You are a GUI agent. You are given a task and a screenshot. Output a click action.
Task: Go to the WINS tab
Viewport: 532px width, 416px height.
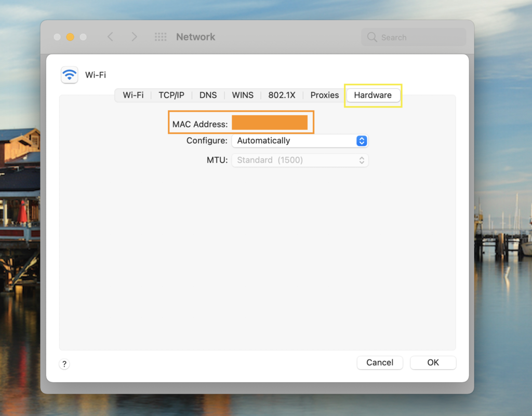point(243,95)
